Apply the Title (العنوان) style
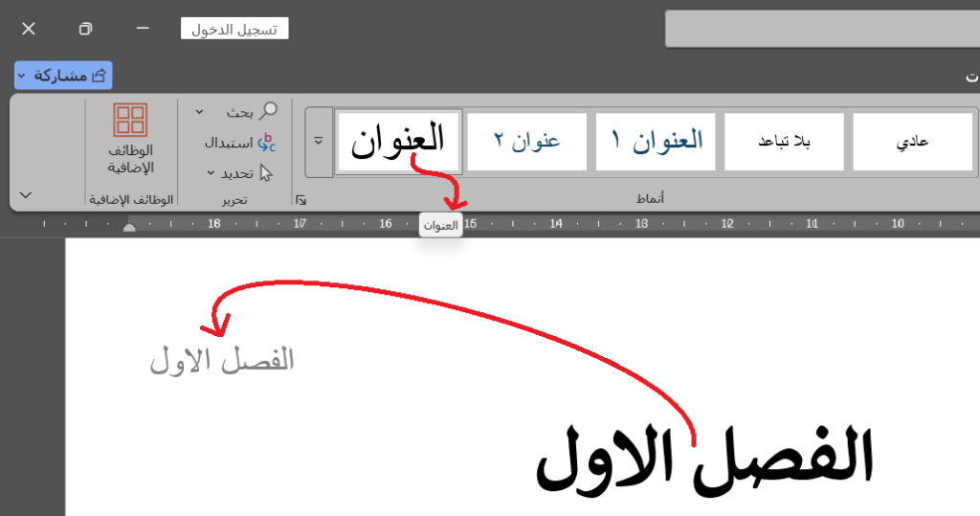This screenshot has height=516, width=980. [x=398, y=142]
